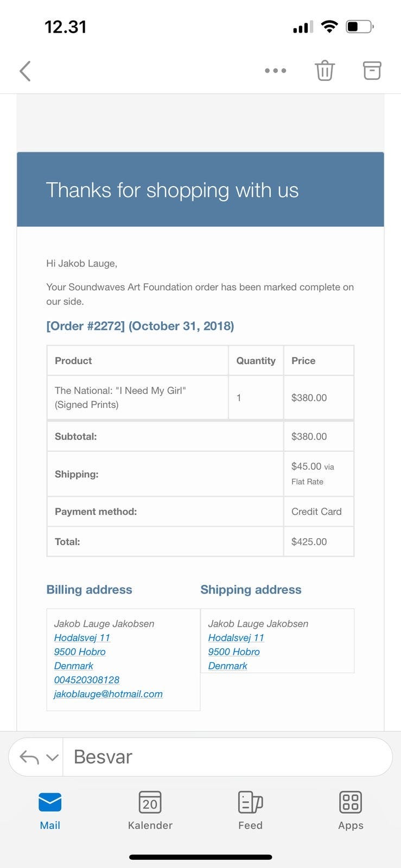
Task: Tap billing address Hodalsvej 11 link
Action: click(x=82, y=638)
